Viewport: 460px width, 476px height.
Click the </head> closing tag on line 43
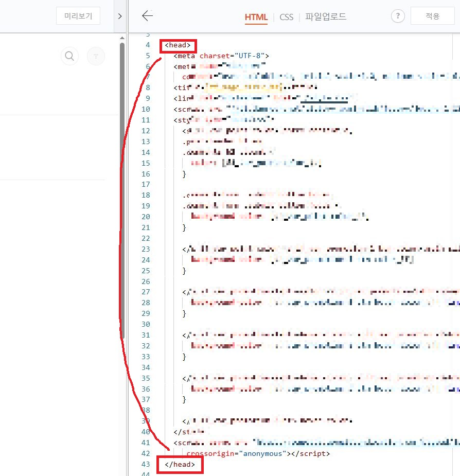coord(180,465)
